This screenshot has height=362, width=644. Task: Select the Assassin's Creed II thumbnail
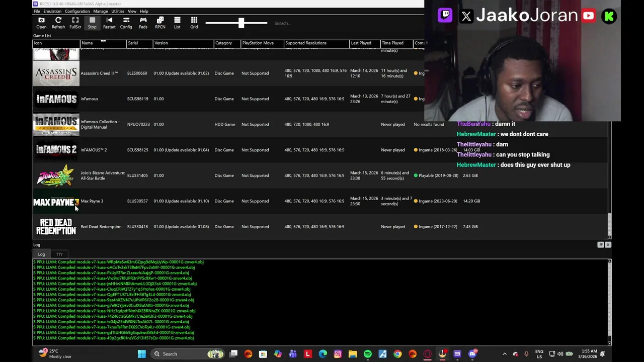pyautogui.click(x=56, y=73)
